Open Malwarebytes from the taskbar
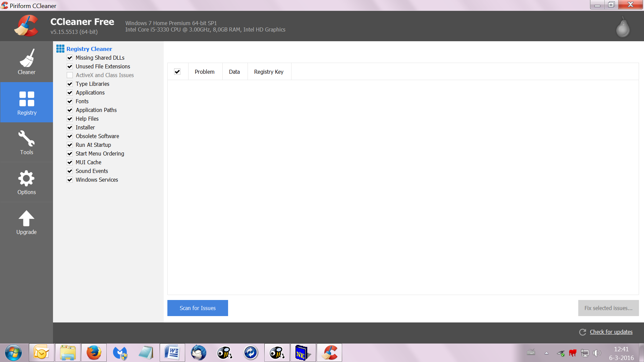Screen dimensions: 644x362 pyautogui.click(x=120, y=353)
